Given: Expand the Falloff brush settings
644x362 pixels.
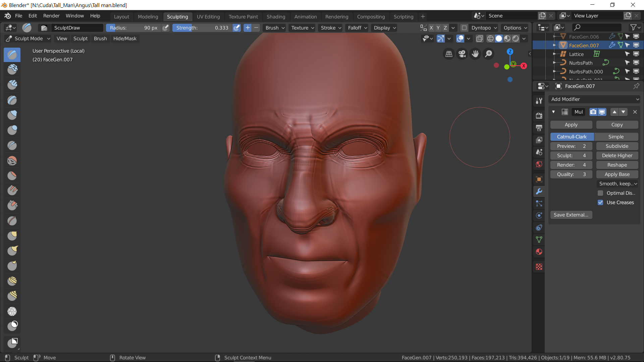Looking at the screenshot, I should pyautogui.click(x=357, y=27).
